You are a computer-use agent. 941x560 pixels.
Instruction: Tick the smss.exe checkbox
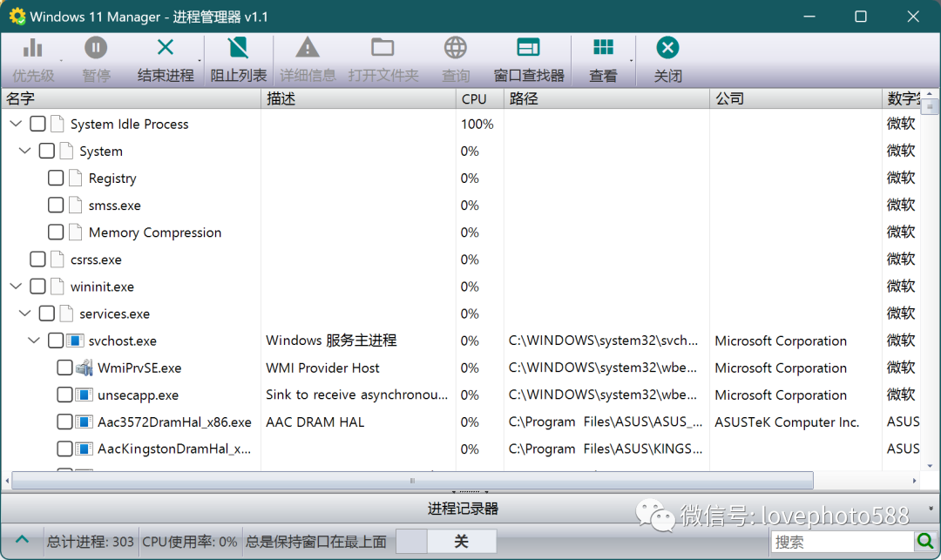56,205
